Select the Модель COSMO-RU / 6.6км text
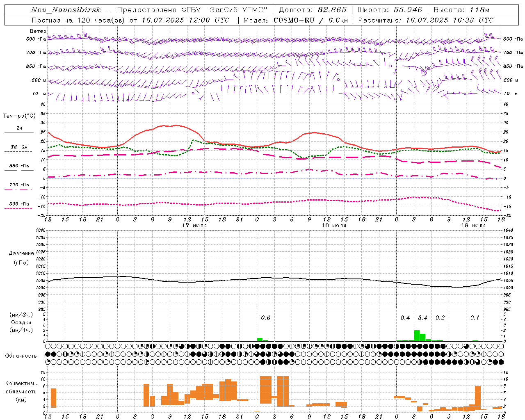Image resolution: width=525 pixels, height=420 pixels. click(x=296, y=20)
